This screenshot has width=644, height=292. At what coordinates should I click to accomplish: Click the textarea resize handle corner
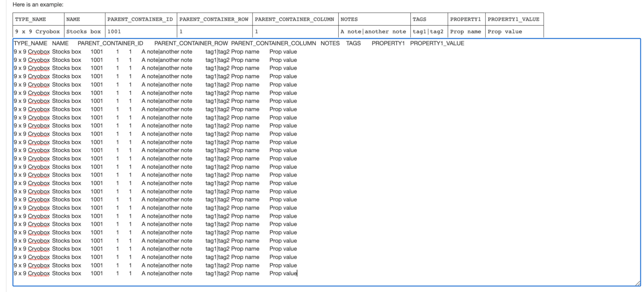pos(638,283)
